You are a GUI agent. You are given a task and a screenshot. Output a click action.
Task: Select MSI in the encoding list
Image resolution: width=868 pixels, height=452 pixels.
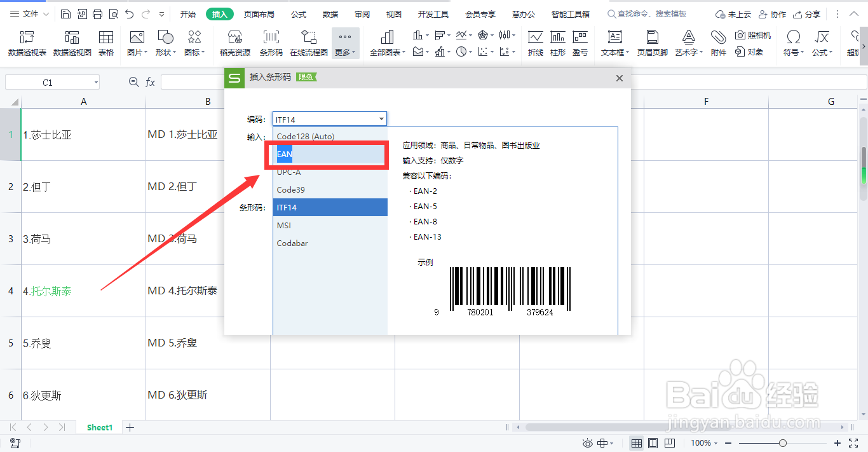pos(330,225)
